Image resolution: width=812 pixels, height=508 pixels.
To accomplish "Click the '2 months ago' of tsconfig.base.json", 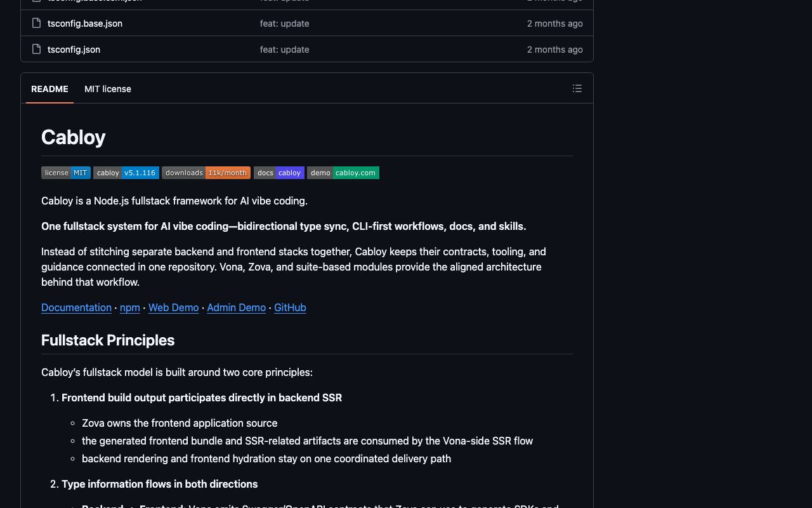I will click(x=554, y=23).
